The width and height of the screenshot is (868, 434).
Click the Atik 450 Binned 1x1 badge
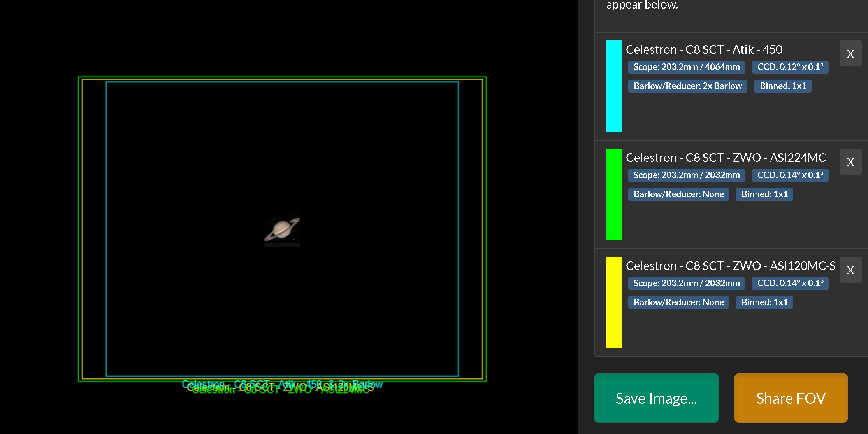(782, 86)
